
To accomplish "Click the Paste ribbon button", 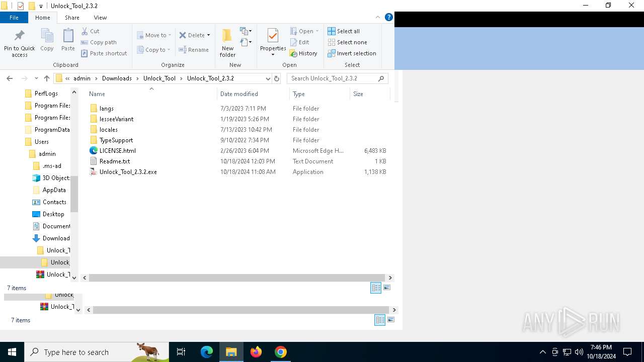I will coord(68,40).
